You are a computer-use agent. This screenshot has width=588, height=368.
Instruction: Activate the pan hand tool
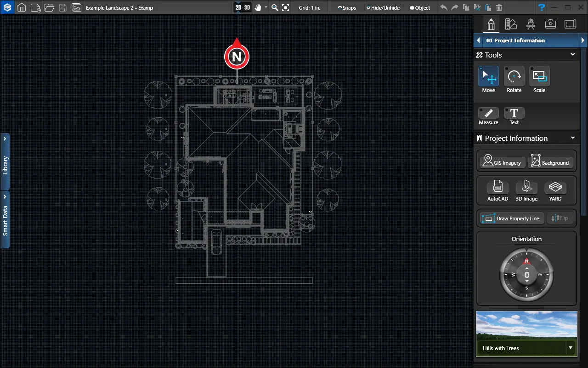259,7
